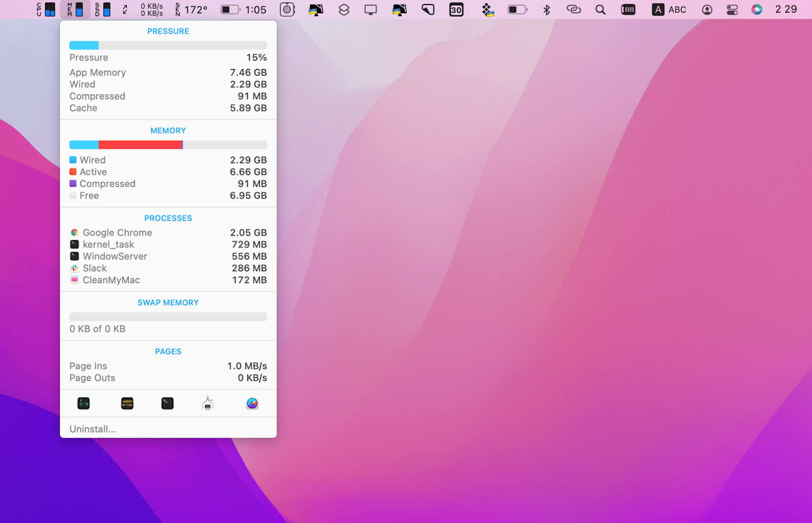The height and width of the screenshot is (523, 812).
Task: Click the Bluetooth icon in the menu bar
Action: pos(547,10)
